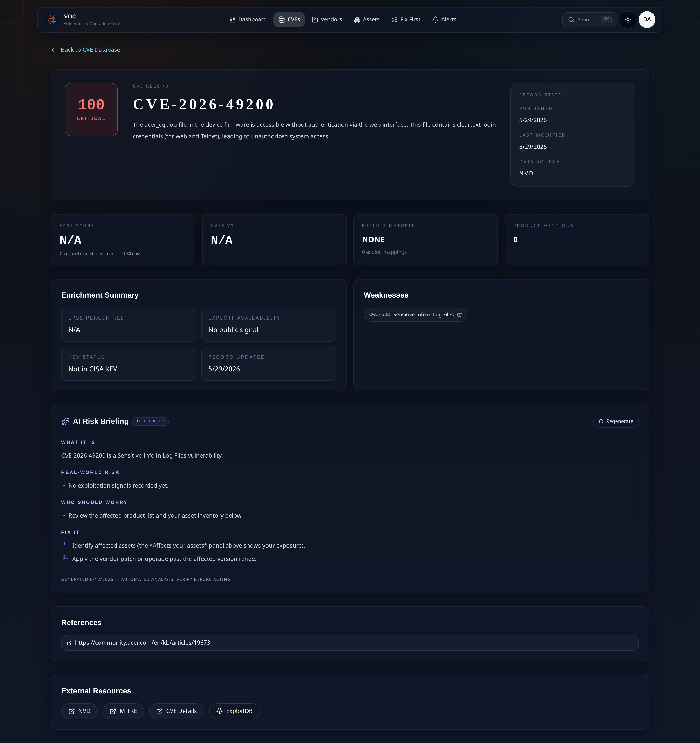The width and height of the screenshot is (700, 743).
Task: Click the 100 Critical score badge
Action: 91,110
